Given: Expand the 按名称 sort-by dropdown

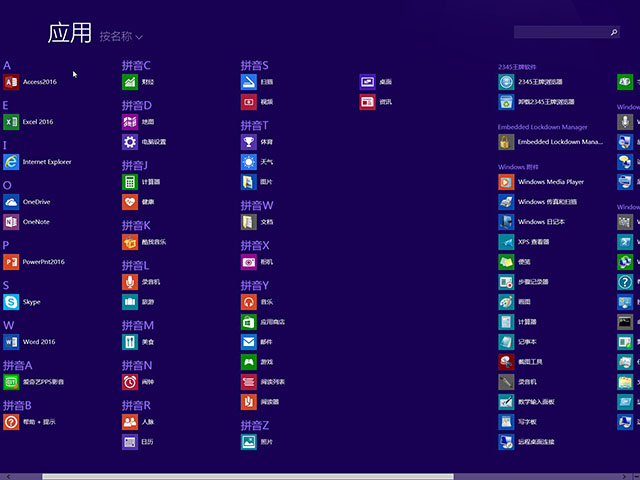Looking at the screenshot, I should [121, 37].
